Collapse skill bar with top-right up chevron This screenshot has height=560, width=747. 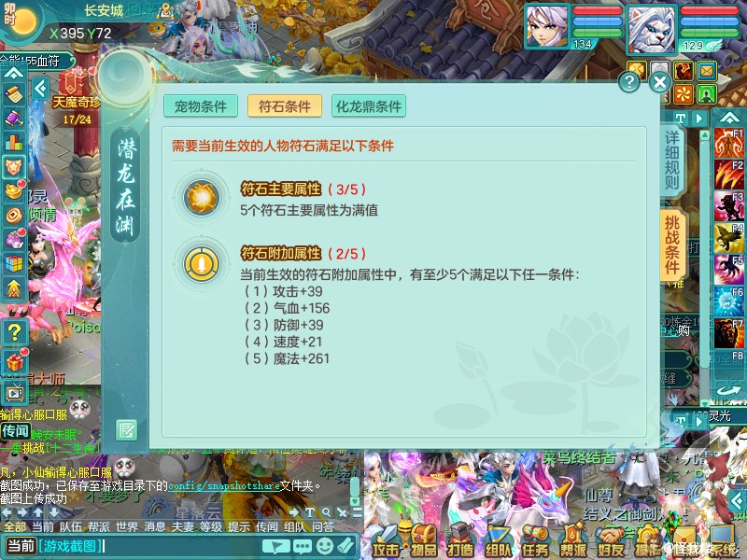point(729,118)
